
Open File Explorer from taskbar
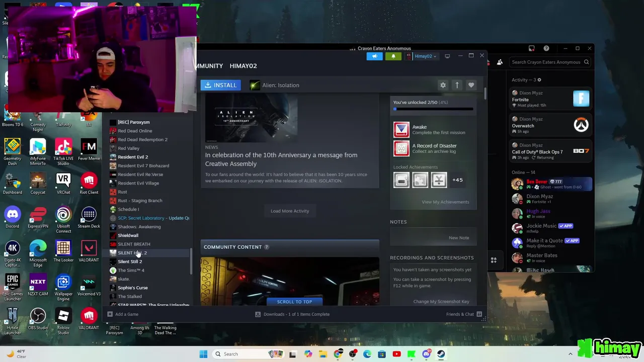(x=323, y=354)
